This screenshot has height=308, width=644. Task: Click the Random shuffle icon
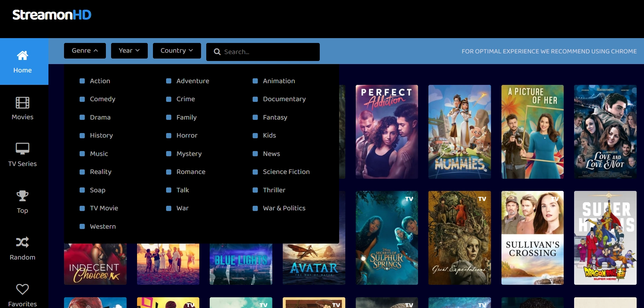pyautogui.click(x=22, y=242)
